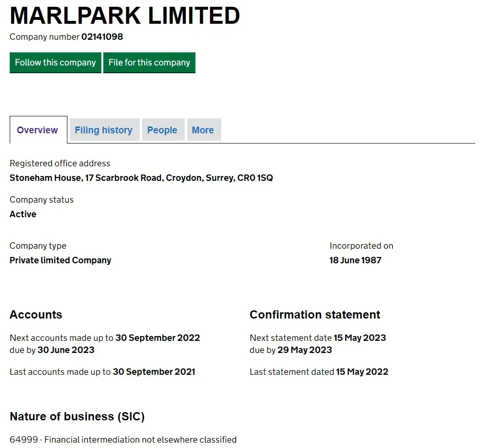
Task: Click the MARLPARK LIMITED heading
Action: [x=125, y=16]
